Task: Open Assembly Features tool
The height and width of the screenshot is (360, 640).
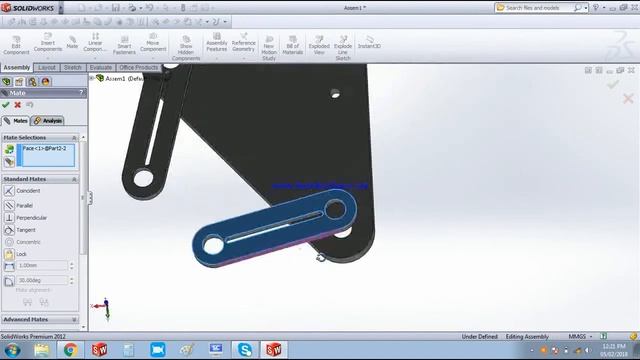Action: [216, 42]
